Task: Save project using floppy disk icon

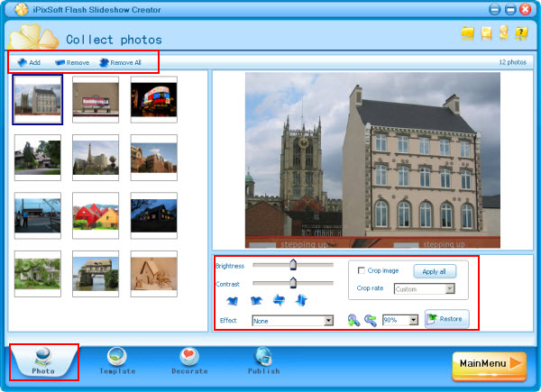Action: tap(487, 33)
